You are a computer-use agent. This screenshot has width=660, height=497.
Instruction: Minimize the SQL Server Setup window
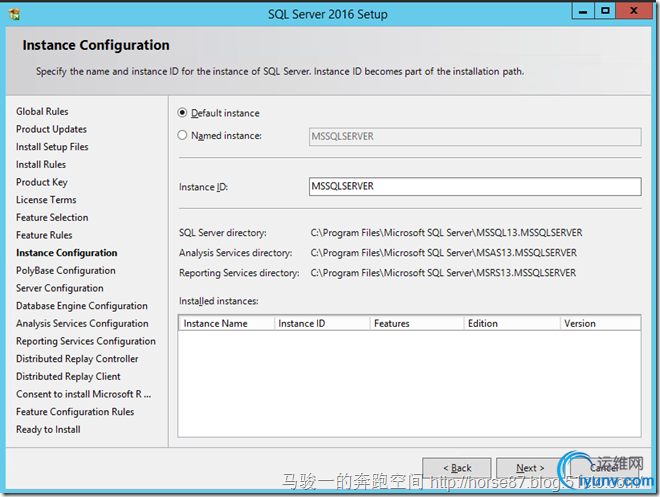pyautogui.click(x=583, y=11)
